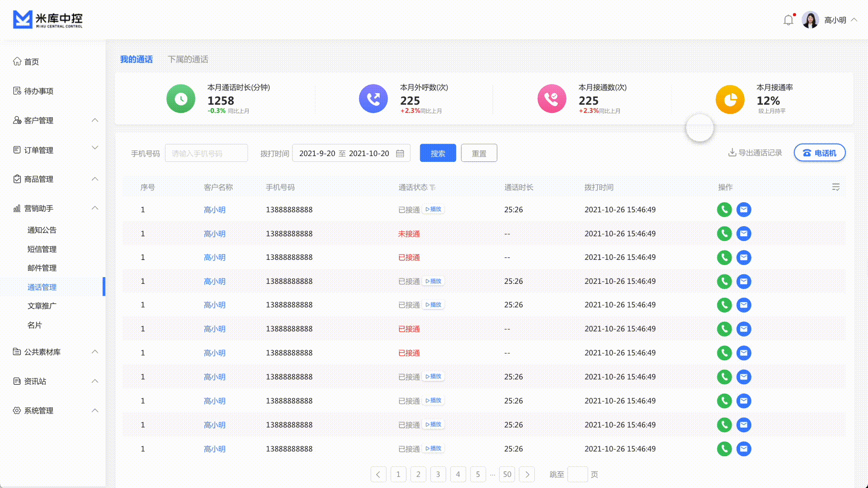Expand 订单管理 menu chevron
868x488 pixels.
[x=95, y=147]
